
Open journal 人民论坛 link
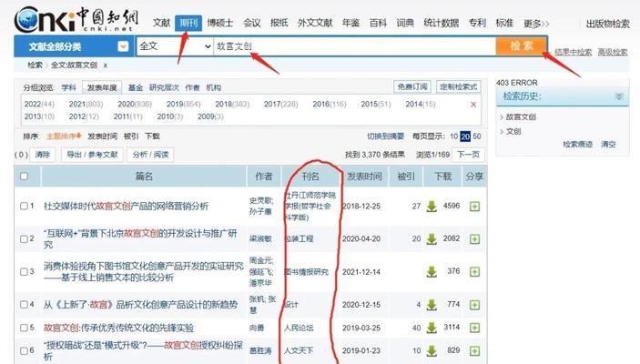(299, 329)
